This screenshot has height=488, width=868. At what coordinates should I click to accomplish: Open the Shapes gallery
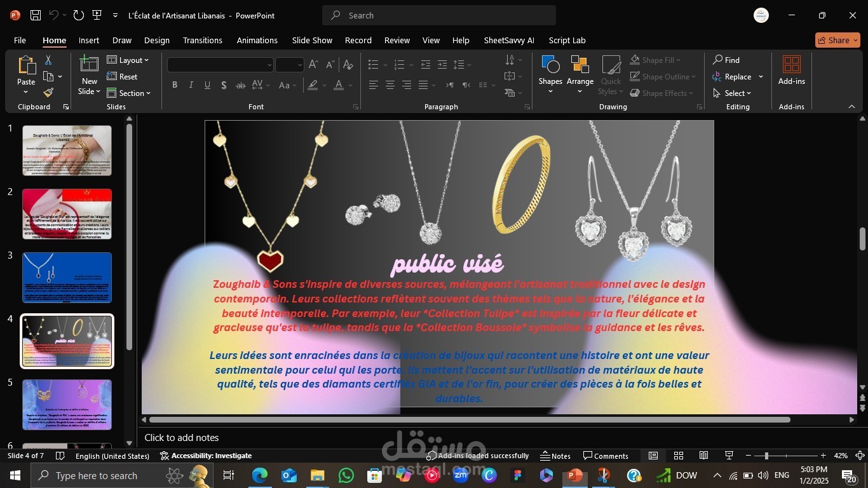click(550, 74)
